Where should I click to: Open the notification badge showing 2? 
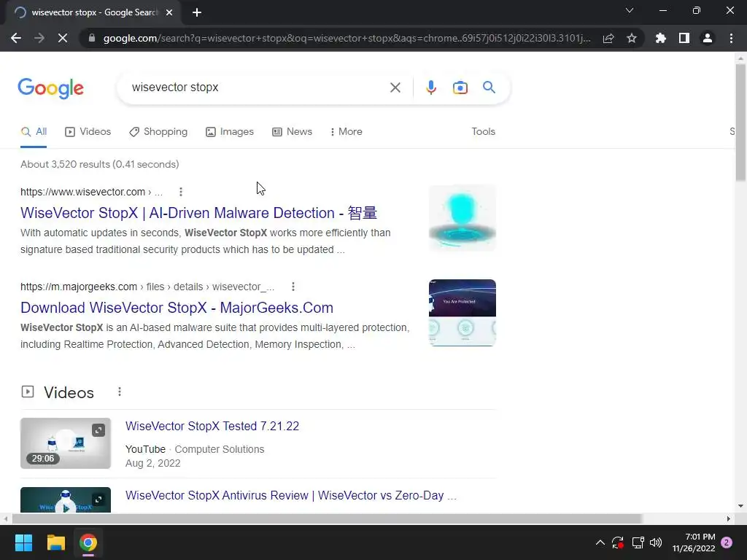pos(727,542)
